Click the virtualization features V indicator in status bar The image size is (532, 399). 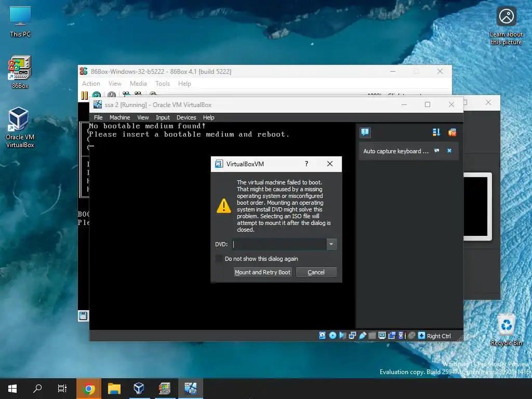click(x=402, y=336)
